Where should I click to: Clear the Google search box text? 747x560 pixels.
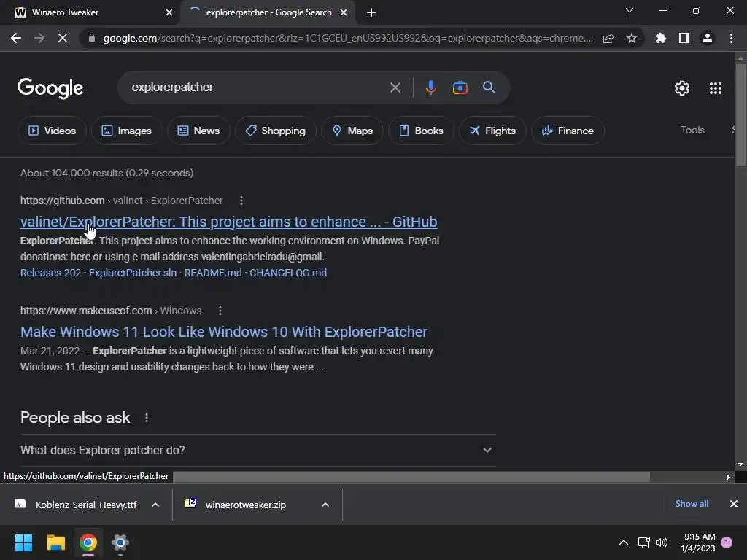click(x=395, y=87)
